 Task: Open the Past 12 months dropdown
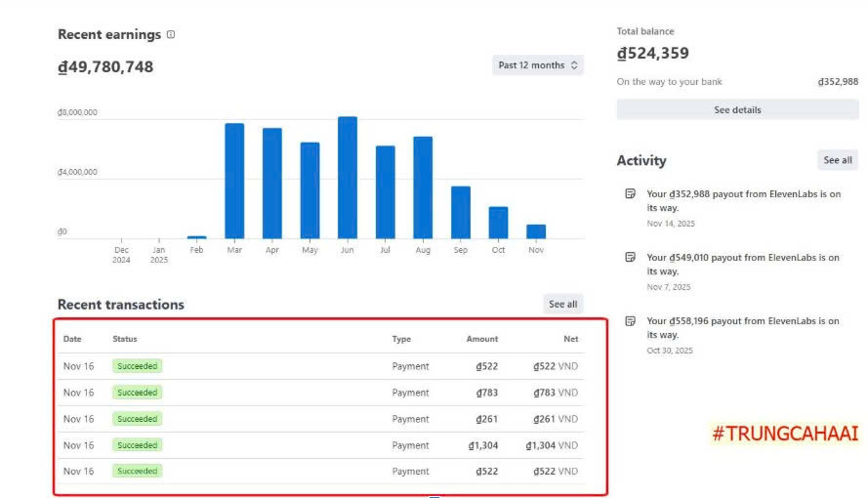tap(538, 65)
